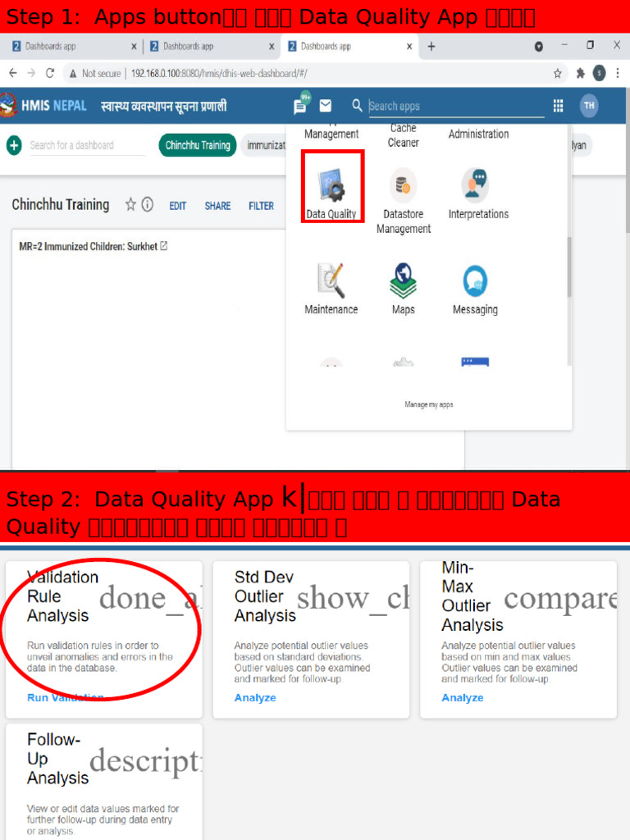Click Analyze under Std Dev Outlier Analysis
This screenshot has width=630, height=840.
click(x=255, y=697)
